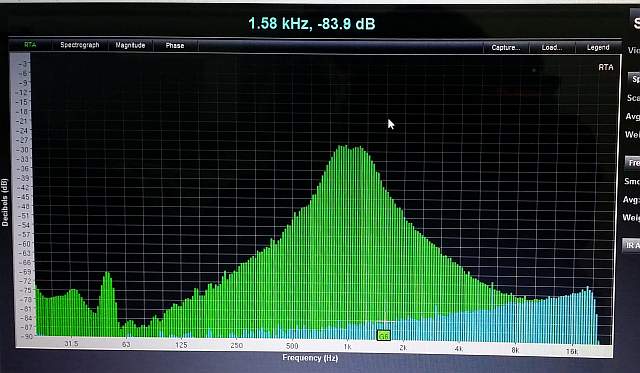This screenshot has width=640, height=373.
Task: Toggle the Legend button
Action: tap(598, 47)
